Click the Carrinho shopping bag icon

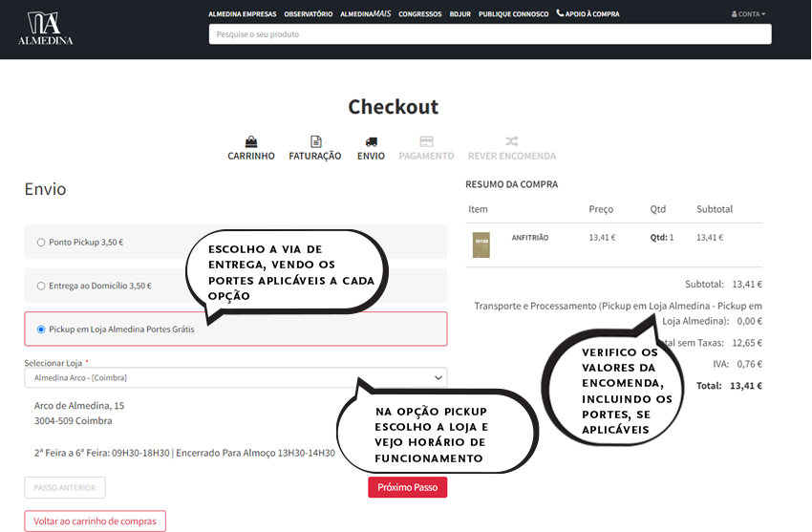[251, 141]
